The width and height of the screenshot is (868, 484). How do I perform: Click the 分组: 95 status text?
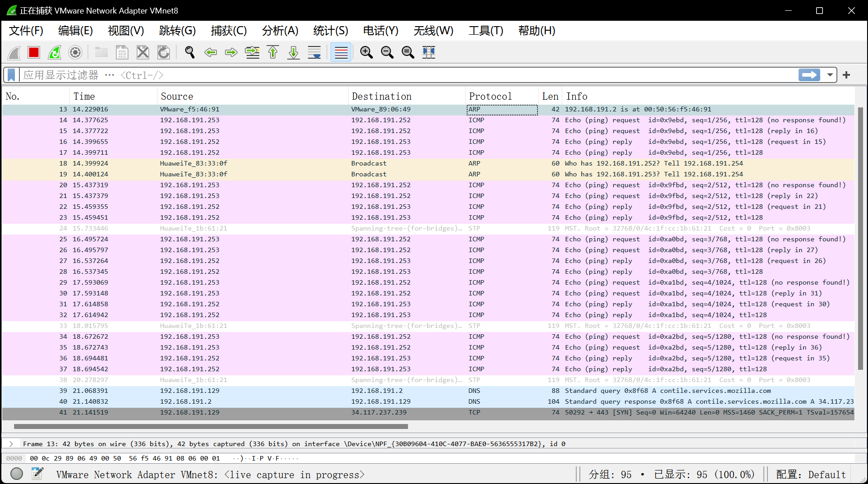pyautogui.click(x=610, y=475)
